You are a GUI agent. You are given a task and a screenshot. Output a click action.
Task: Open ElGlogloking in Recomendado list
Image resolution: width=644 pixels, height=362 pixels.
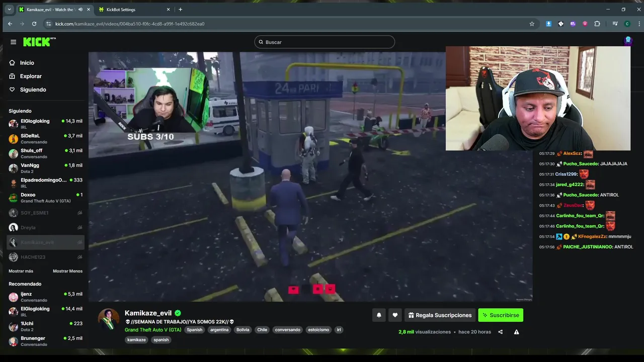[x=45, y=311]
